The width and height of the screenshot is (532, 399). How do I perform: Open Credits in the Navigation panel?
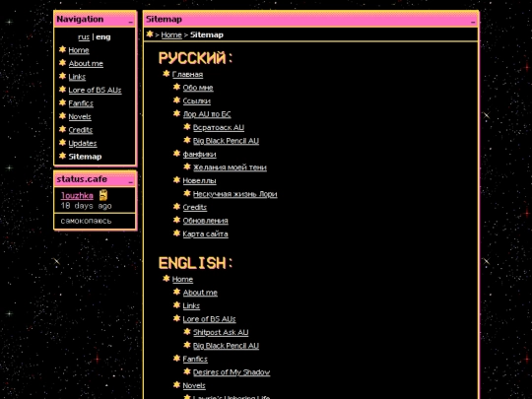pyautogui.click(x=81, y=130)
